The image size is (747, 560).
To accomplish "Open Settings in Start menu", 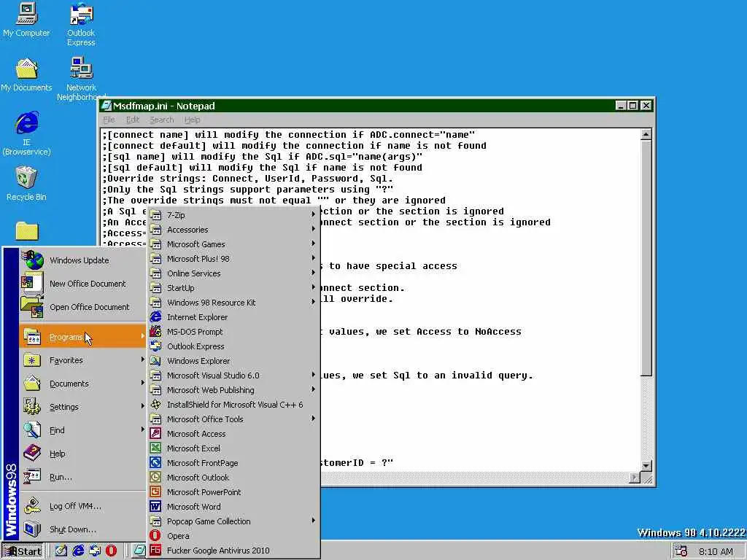I will (x=82, y=407).
